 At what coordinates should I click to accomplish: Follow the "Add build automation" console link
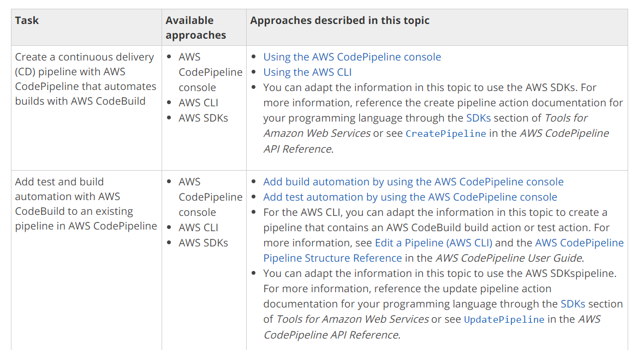point(413,182)
